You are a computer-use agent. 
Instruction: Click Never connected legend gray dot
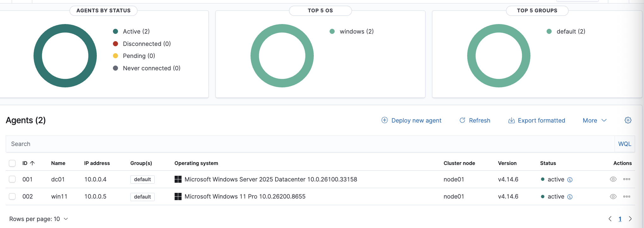(x=115, y=68)
